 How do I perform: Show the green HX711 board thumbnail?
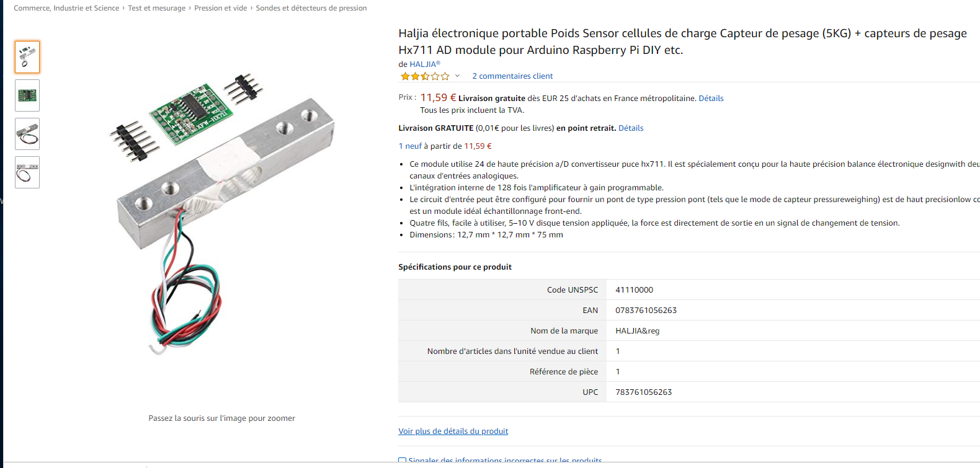pyautogui.click(x=27, y=95)
